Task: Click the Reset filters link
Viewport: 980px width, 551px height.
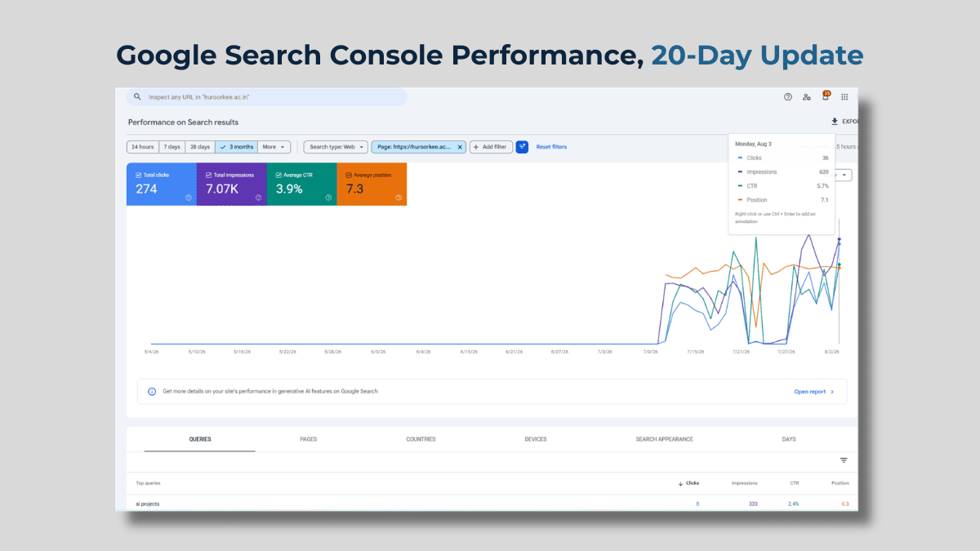Action: (551, 147)
